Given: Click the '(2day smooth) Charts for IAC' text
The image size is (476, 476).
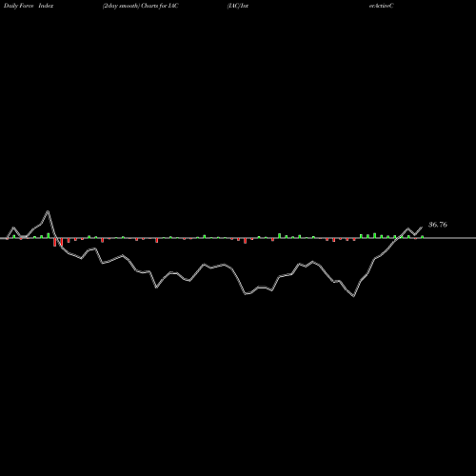Looking at the screenshot, I should coord(140,6).
